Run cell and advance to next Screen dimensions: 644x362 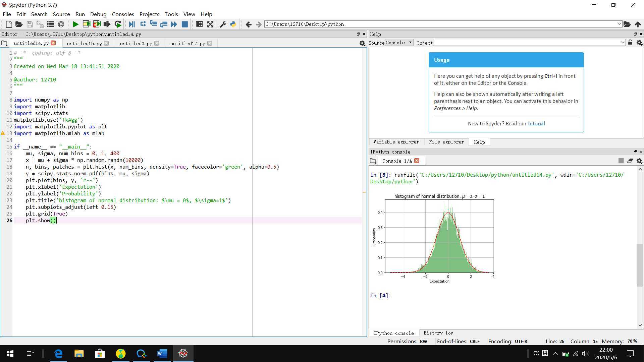pyautogui.click(x=97, y=24)
